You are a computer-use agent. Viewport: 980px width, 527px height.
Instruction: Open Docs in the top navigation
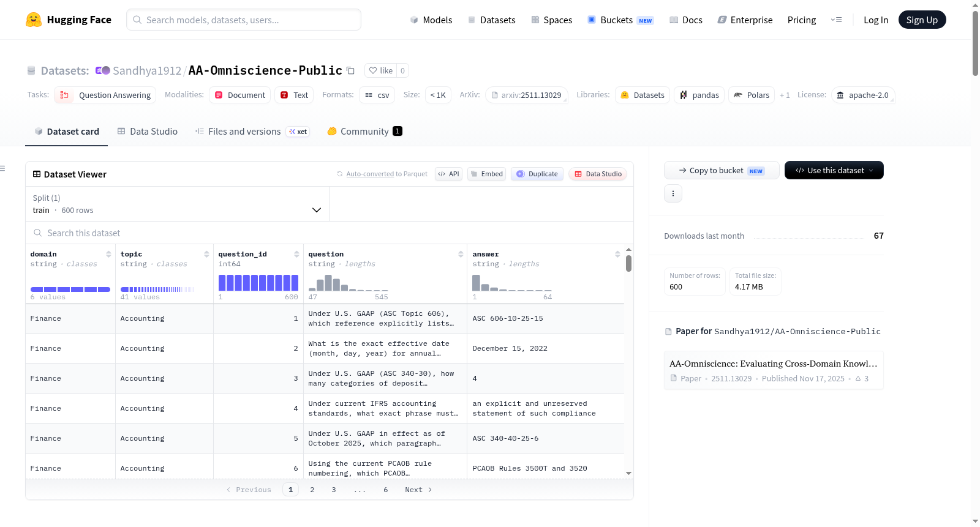pos(685,20)
